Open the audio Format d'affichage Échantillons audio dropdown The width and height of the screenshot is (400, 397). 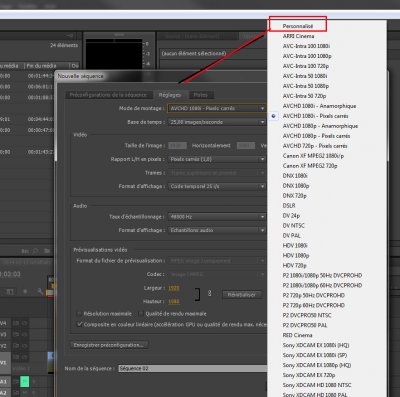216,230
